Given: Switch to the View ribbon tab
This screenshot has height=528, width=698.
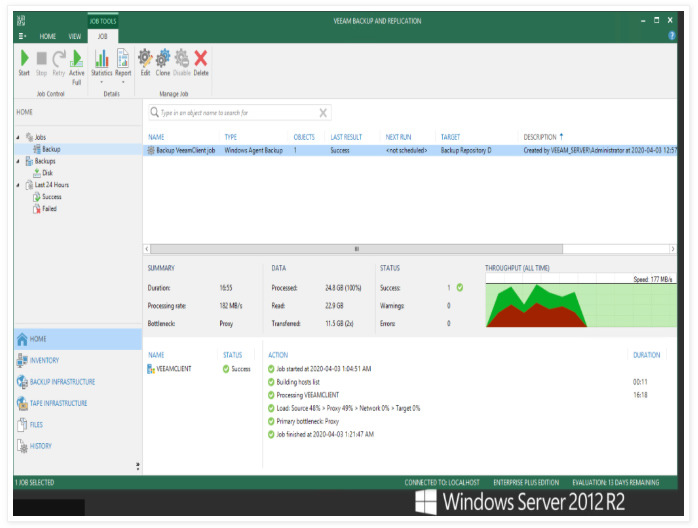Looking at the screenshot, I should tap(76, 36).
